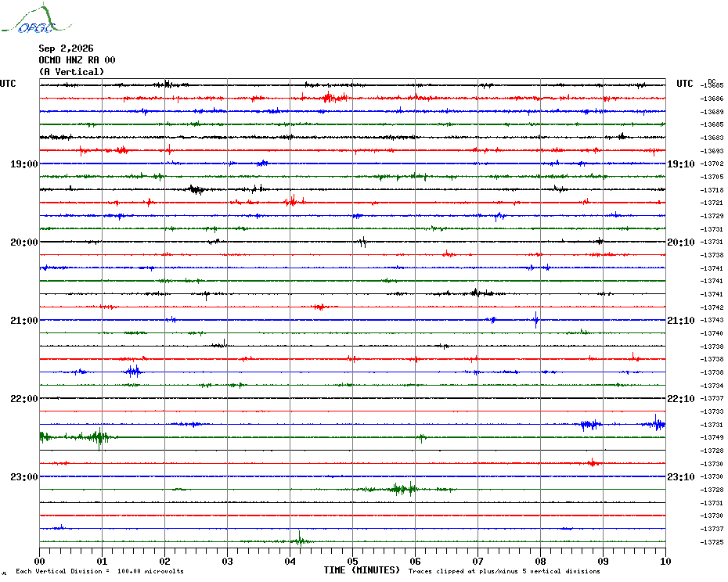Click the traces clipped footnote text
This screenshot has height=582, width=728.
tap(504, 571)
